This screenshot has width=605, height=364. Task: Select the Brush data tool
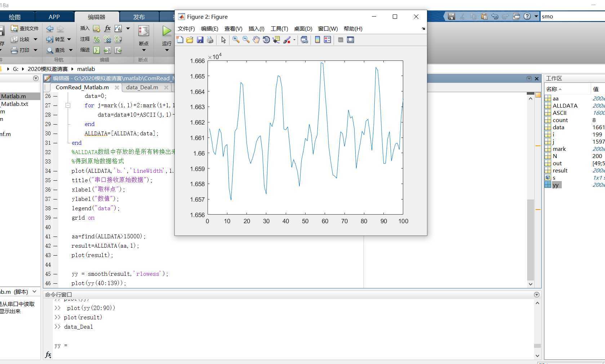(287, 40)
